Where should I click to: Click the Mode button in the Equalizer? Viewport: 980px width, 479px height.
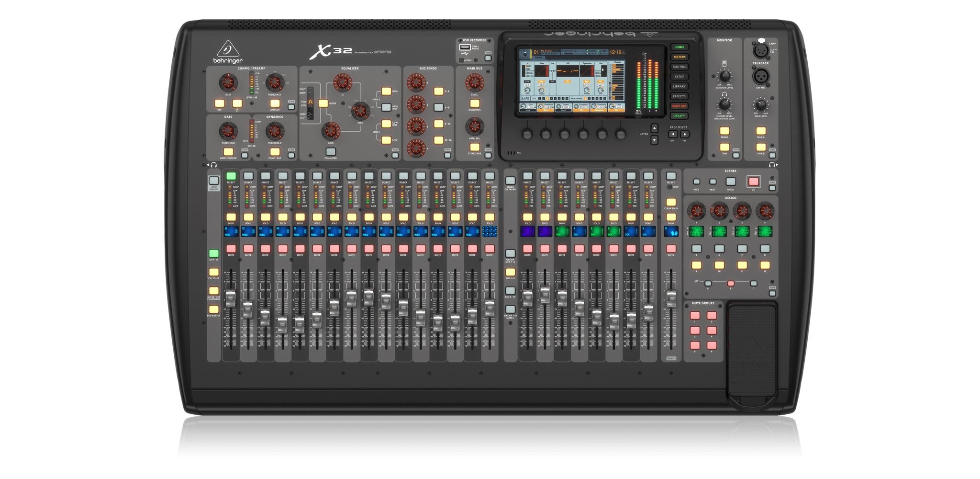[x=323, y=103]
